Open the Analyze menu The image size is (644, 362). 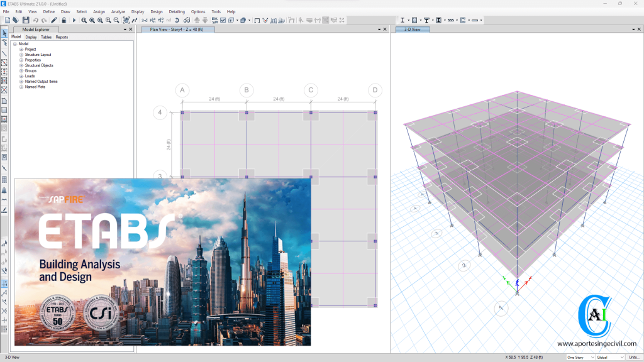click(118, 11)
